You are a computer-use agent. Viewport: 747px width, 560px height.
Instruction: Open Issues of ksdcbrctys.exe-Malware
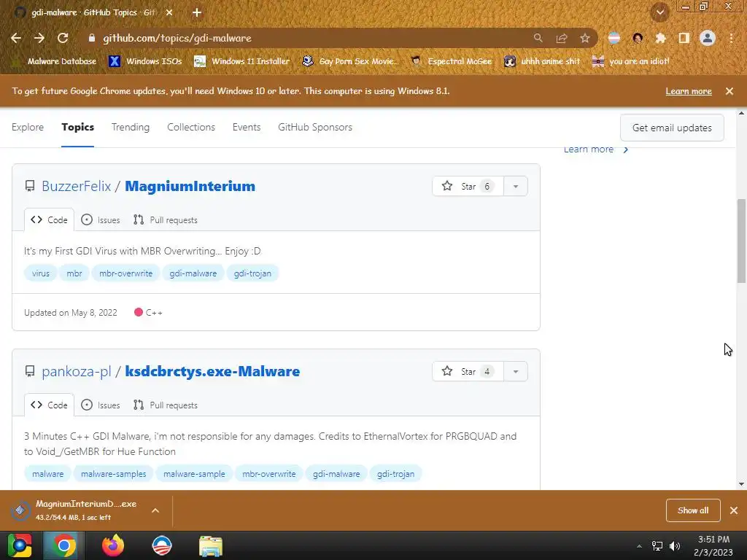[x=101, y=405]
